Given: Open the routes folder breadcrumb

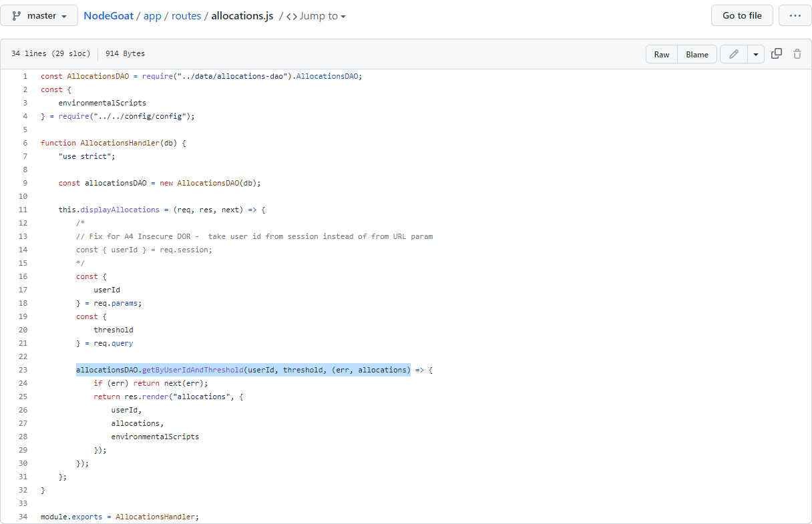Looking at the screenshot, I should [186, 16].
